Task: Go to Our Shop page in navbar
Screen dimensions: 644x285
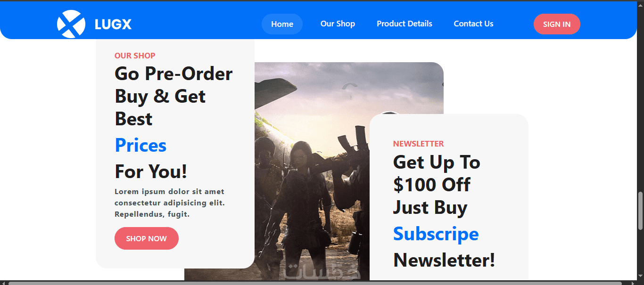Action: click(x=338, y=24)
